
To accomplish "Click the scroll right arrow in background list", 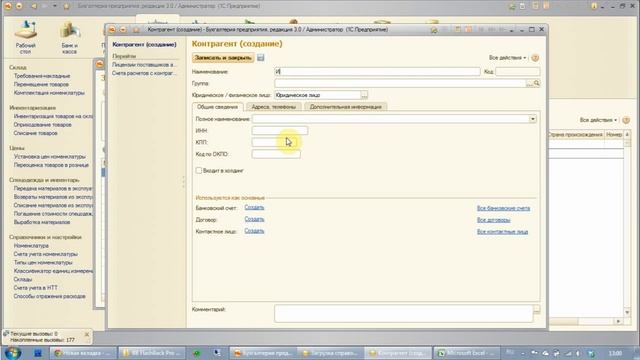I will click(618, 321).
